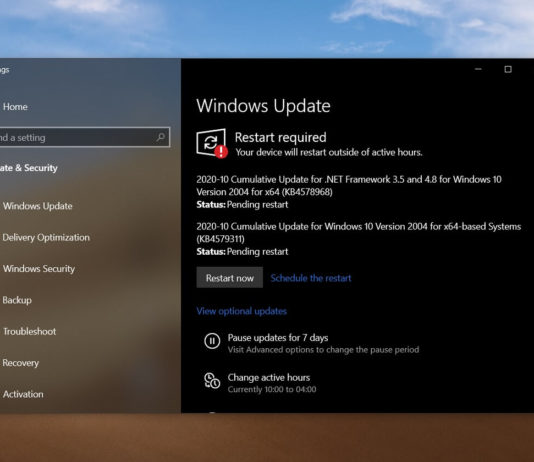Image resolution: width=534 pixels, height=462 pixels.
Task: Click Change active hours option
Action: click(x=269, y=378)
